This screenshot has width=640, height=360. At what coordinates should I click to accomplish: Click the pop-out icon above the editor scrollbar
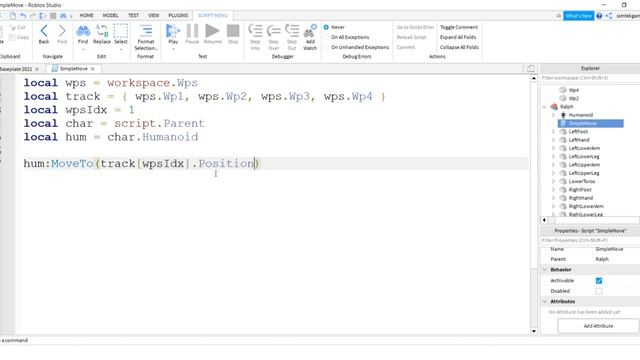coord(531,69)
